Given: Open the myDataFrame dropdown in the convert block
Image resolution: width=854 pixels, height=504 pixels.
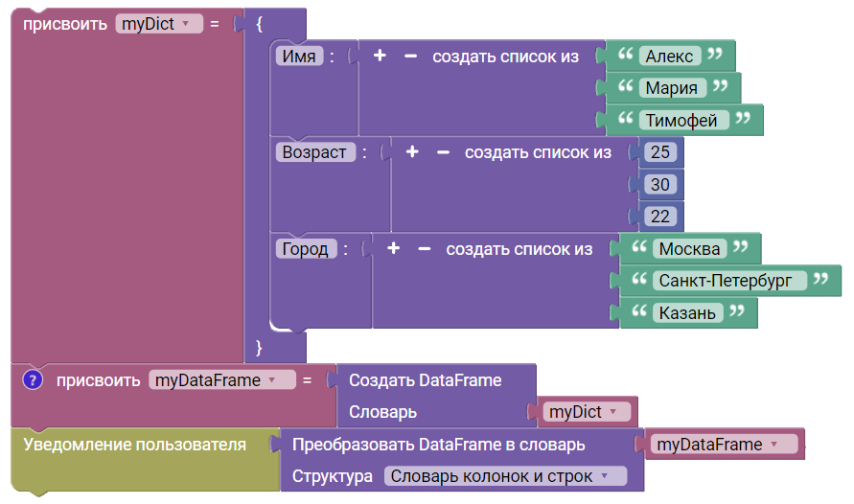Looking at the screenshot, I should pos(724,445).
